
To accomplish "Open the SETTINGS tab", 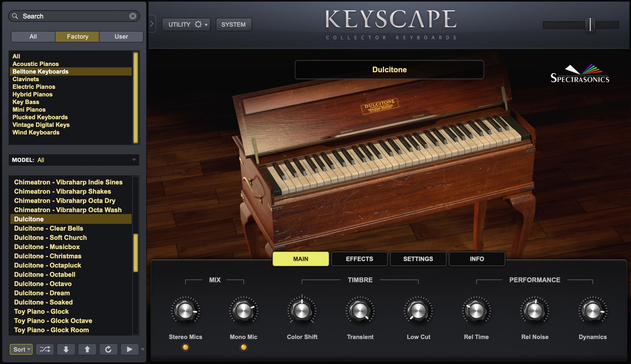I will [x=418, y=259].
